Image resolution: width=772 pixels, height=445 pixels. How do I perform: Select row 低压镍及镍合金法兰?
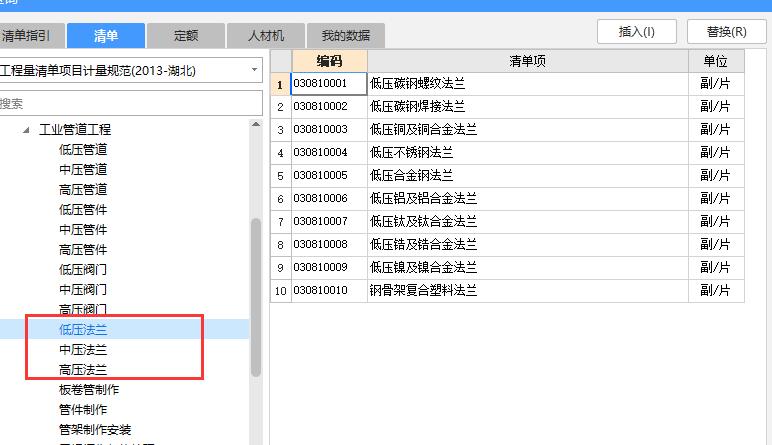[528, 268]
